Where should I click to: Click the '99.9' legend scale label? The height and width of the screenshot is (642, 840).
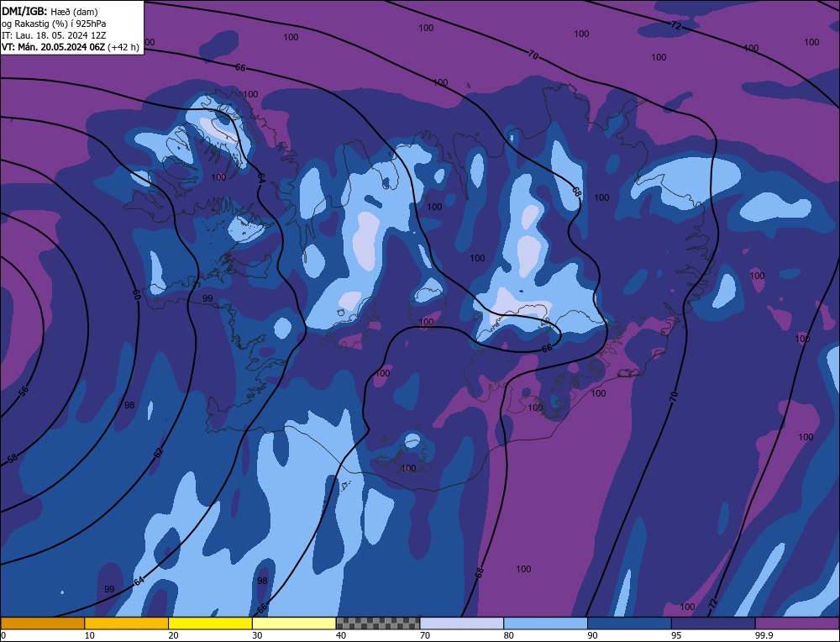(x=764, y=635)
